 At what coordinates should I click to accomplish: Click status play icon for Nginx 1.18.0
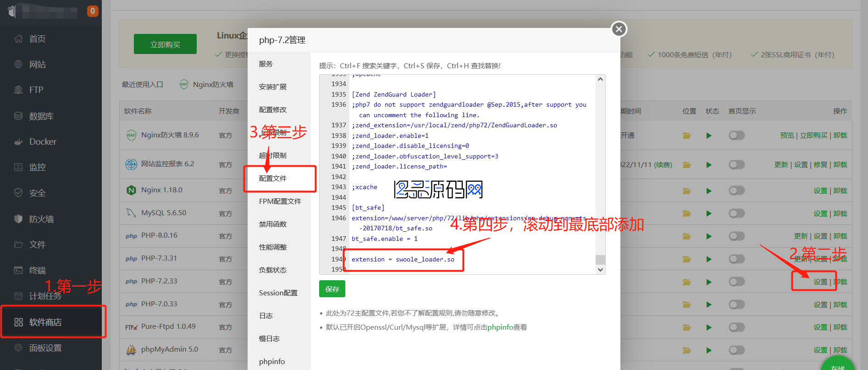tap(709, 191)
